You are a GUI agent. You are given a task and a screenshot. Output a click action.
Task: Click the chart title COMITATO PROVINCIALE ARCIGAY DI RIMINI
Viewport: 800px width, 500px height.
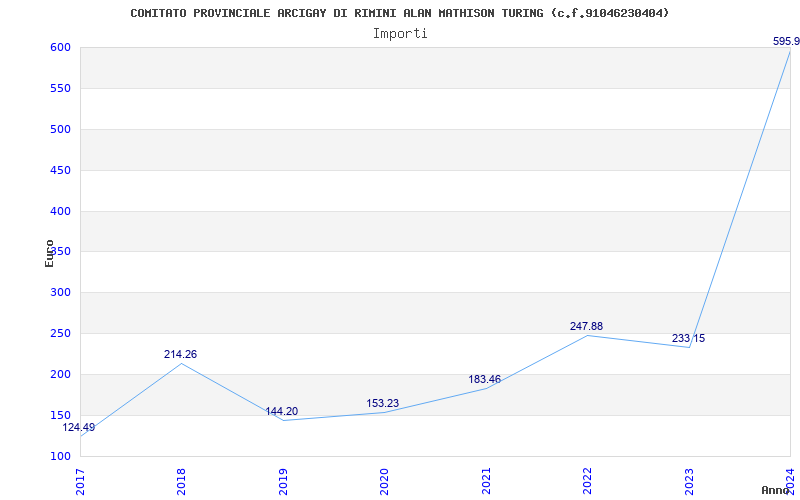click(399, 13)
